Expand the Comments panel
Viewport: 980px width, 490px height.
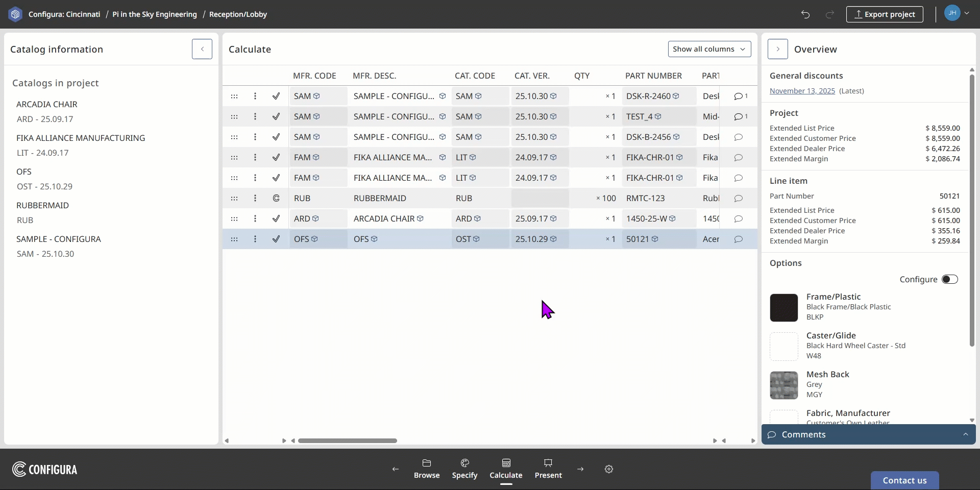click(x=869, y=434)
